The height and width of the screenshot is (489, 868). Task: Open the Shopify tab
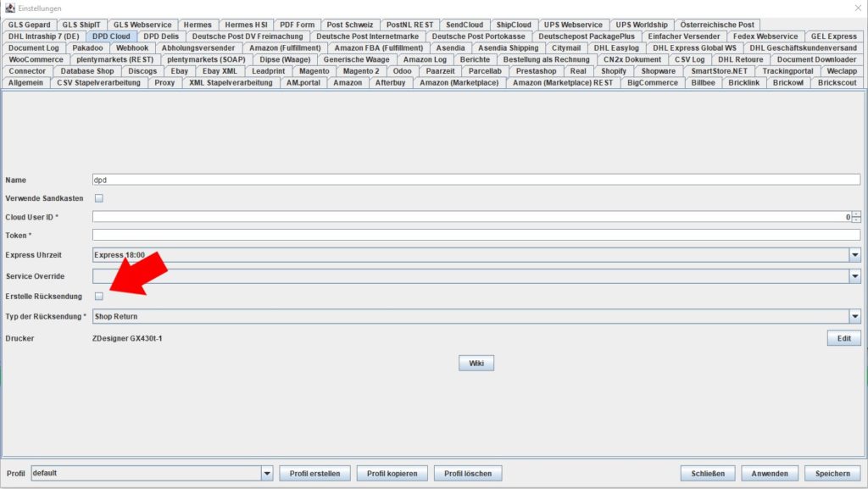click(614, 71)
